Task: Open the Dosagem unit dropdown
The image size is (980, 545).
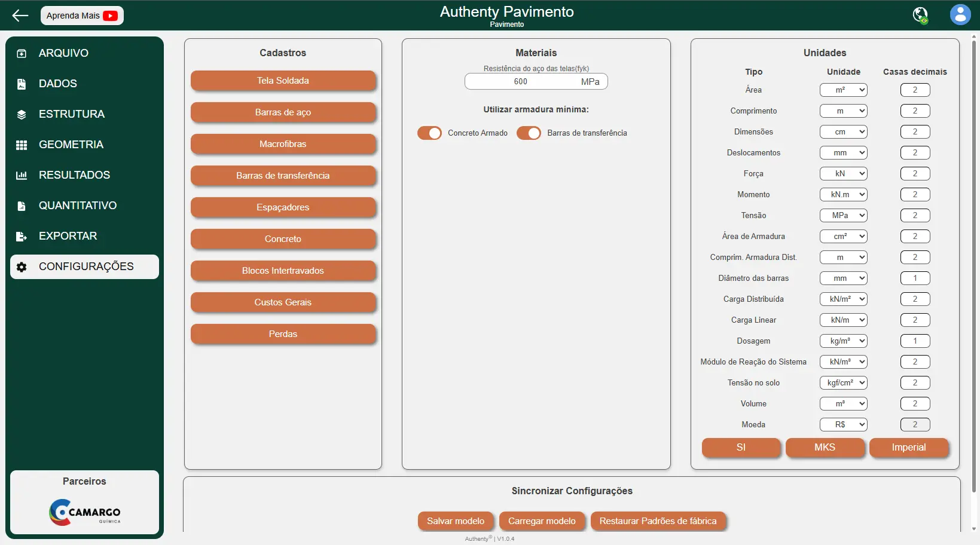Action: pos(844,341)
